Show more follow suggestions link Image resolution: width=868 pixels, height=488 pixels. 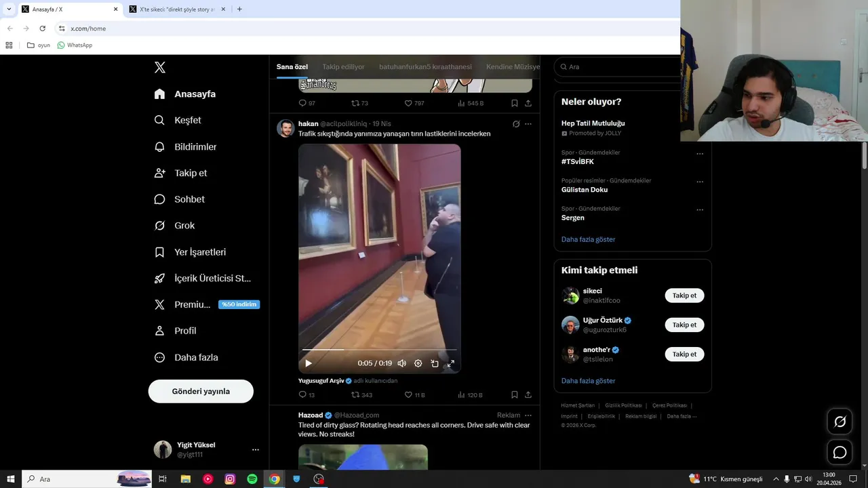pyautogui.click(x=588, y=381)
